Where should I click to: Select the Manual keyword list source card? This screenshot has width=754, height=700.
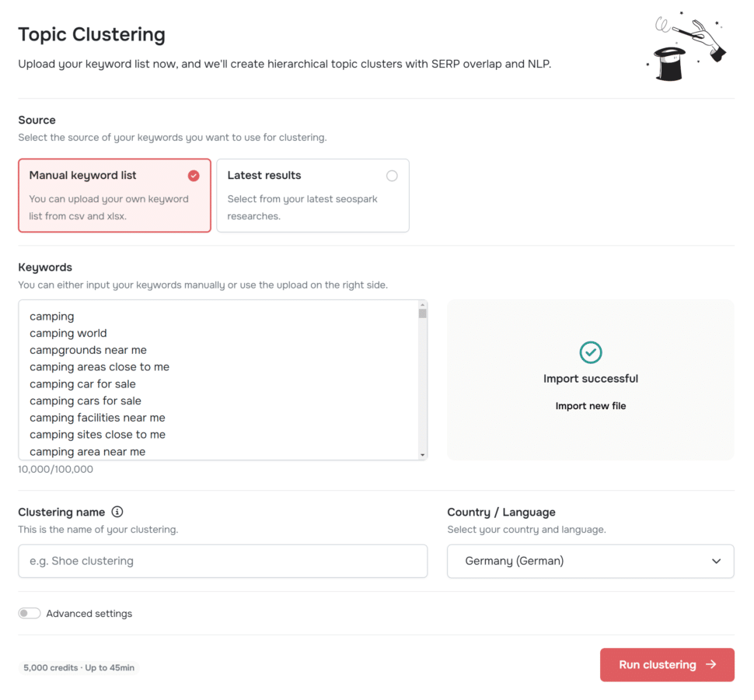(x=114, y=195)
